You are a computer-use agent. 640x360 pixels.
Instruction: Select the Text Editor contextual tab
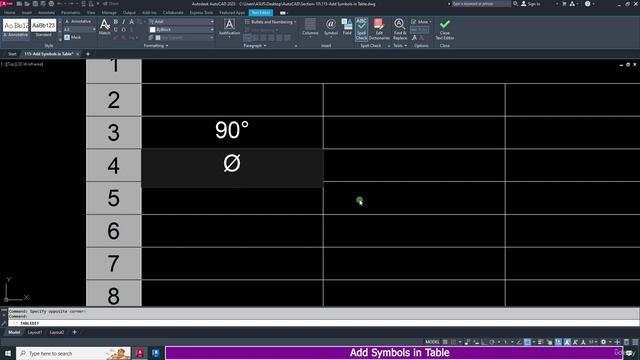(x=261, y=13)
